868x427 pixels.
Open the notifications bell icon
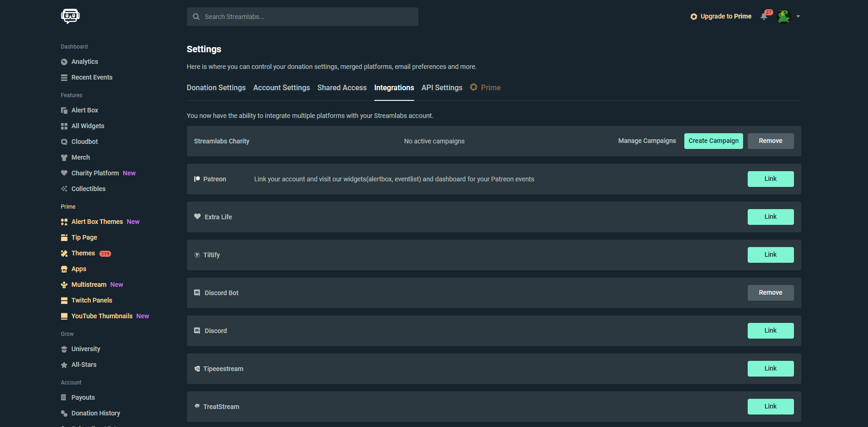(x=764, y=17)
